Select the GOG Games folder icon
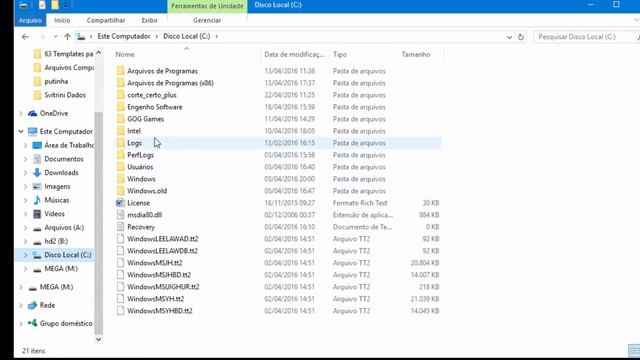The image size is (640, 360). 120,119
